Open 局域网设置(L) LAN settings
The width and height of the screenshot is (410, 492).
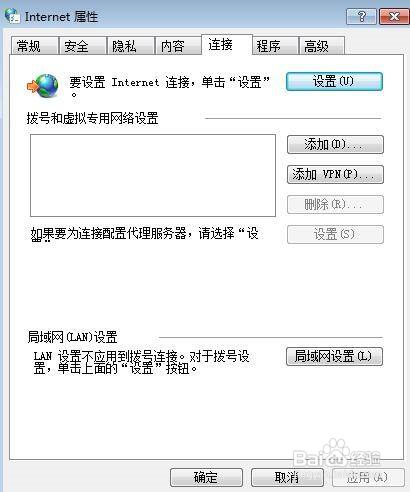coord(334,357)
